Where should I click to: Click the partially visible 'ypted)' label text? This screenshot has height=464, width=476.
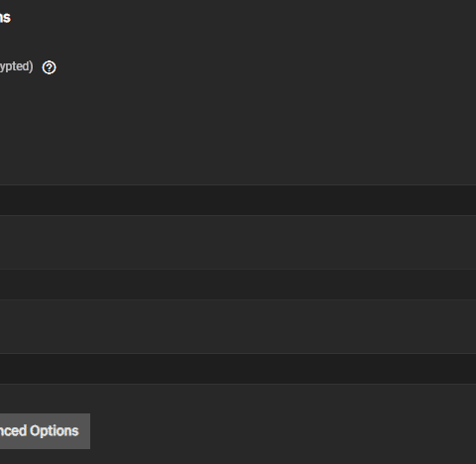point(16,66)
